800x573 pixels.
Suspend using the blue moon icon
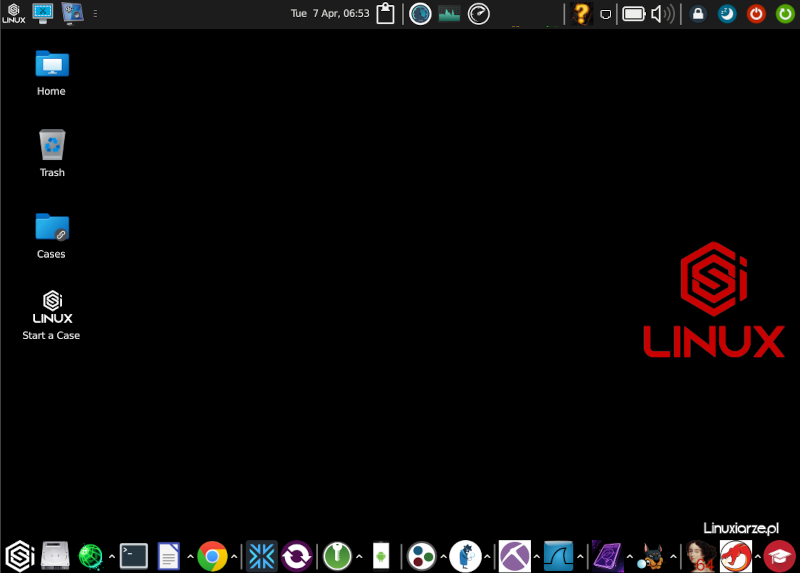coord(727,14)
